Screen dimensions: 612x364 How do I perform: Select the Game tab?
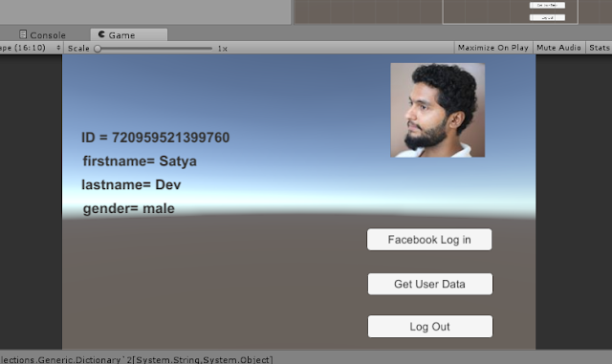(129, 34)
